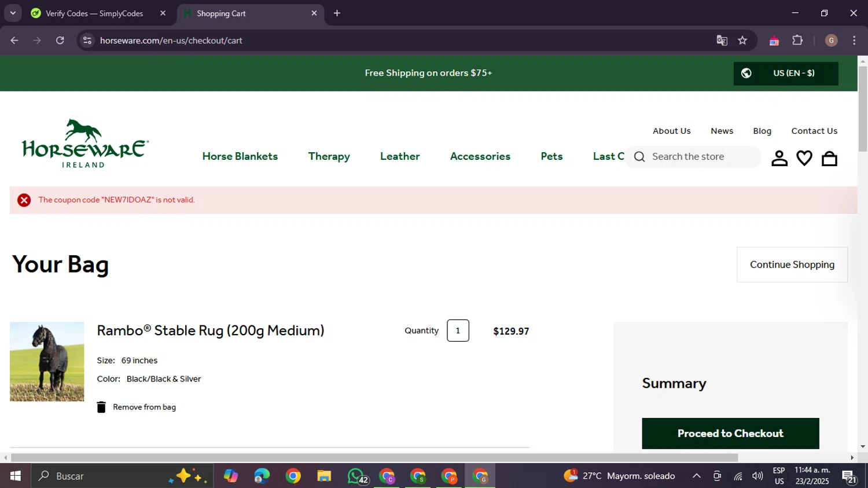
Task: Click Proceed to Checkout
Action: [x=730, y=434]
